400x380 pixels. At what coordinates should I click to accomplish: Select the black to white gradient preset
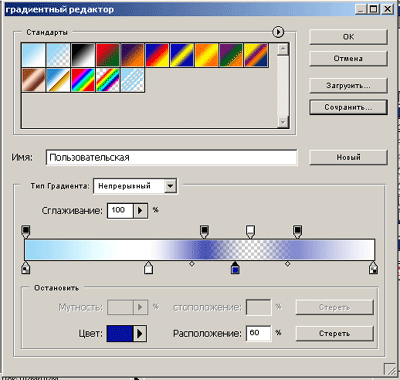click(x=83, y=55)
